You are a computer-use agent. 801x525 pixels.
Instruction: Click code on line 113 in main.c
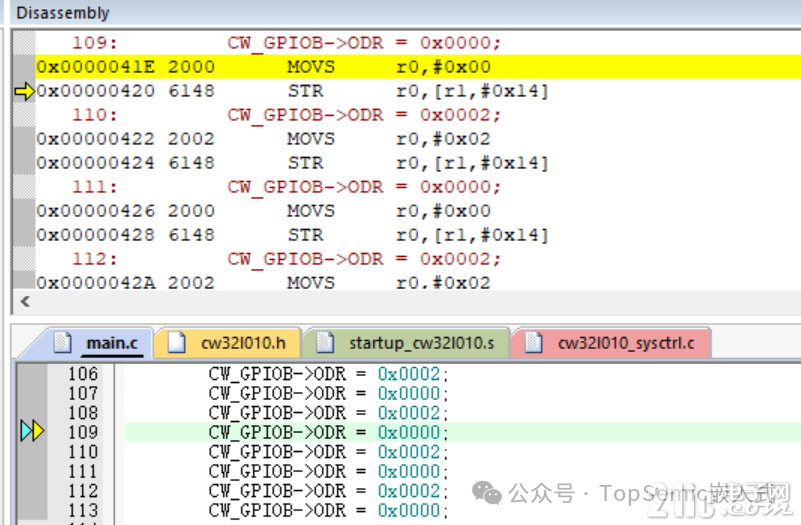click(x=328, y=510)
